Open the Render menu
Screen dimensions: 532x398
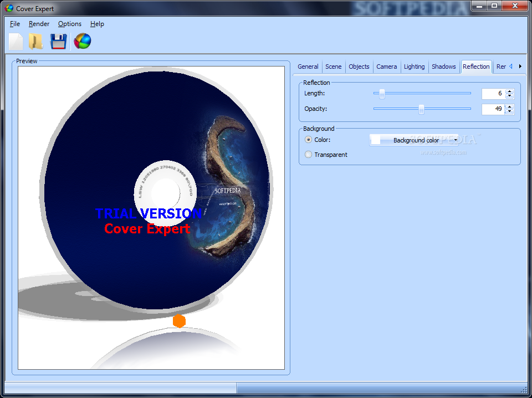pyautogui.click(x=39, y=24)
